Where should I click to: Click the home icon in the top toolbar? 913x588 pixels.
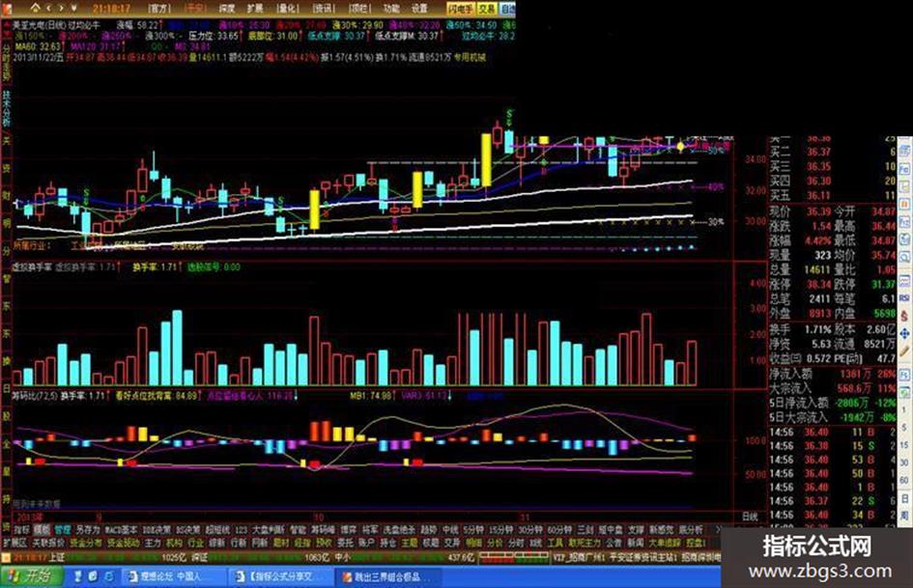coord(36,8)
